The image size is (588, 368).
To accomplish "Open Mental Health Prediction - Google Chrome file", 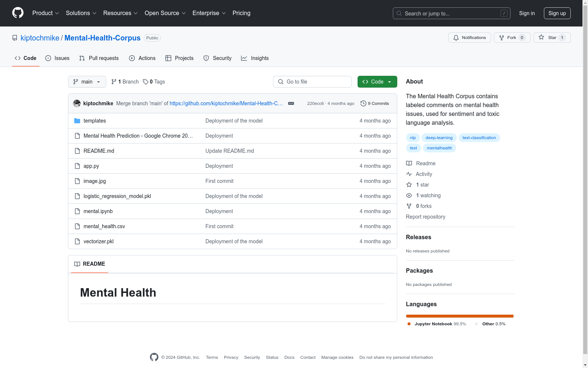I will pyautogui.click(x=138, y=136).
